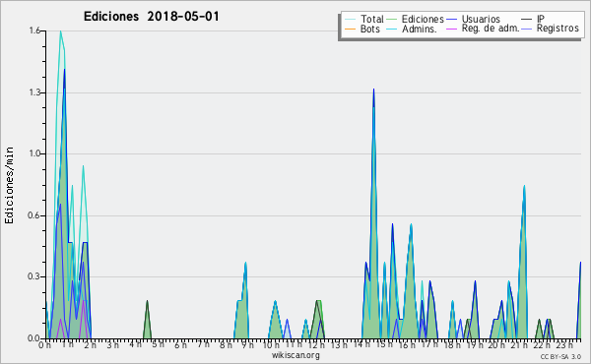Click the wikiscan.org credit text
The image size is (591, 364).
coord(295,355)
